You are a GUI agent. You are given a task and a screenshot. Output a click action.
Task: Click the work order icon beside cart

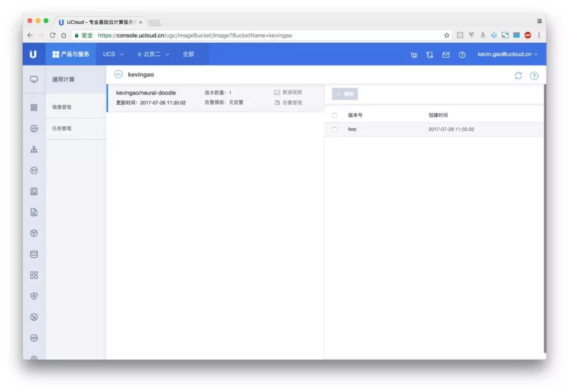pos(430,55)
